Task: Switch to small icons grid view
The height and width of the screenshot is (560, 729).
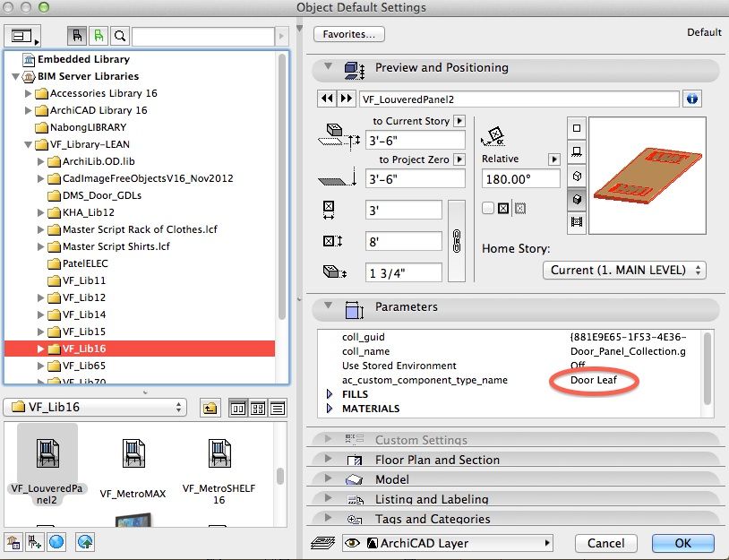Action: click(x=258, y=409)
